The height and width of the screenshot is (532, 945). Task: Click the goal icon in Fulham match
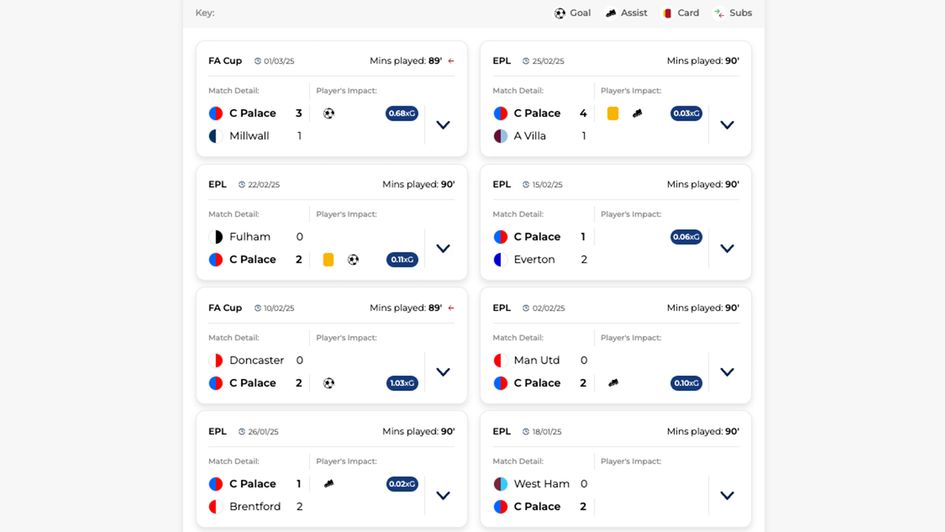pos(353,260)
